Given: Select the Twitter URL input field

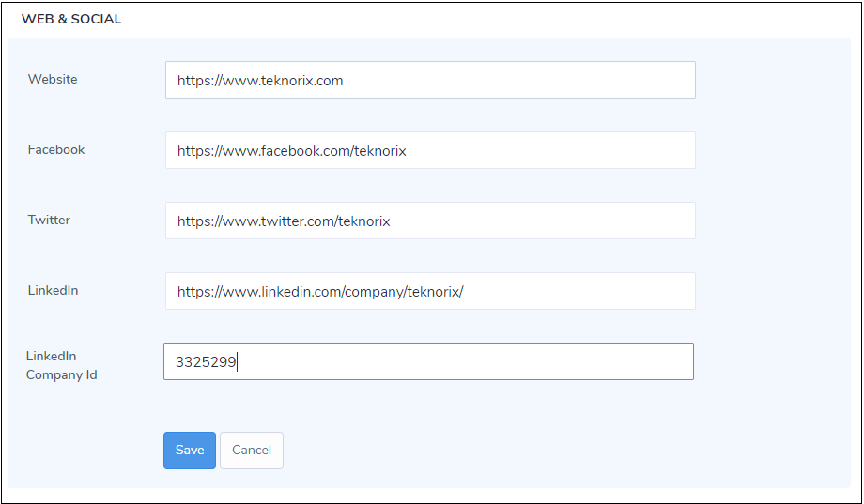Looking at the screenshot, I should tap(430, 221).
